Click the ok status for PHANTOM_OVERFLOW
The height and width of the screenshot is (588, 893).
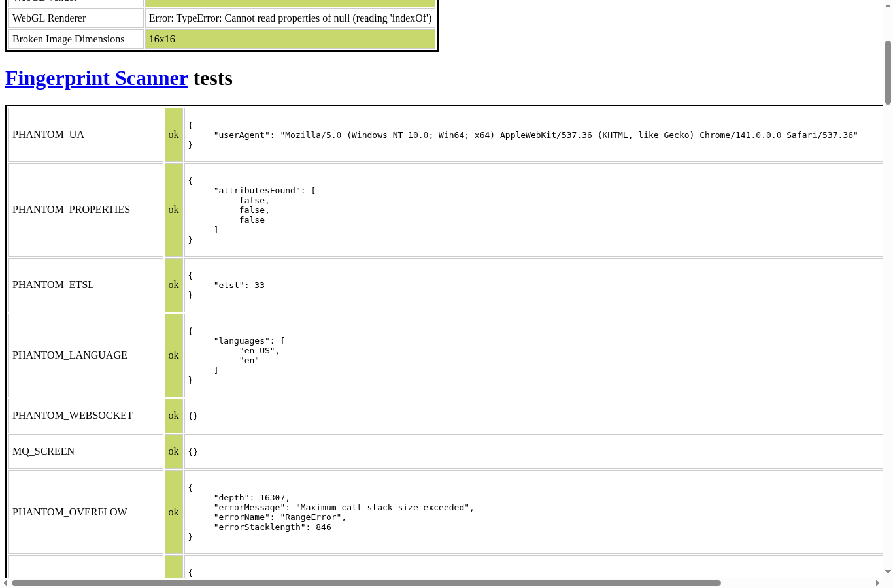tap(173, 512)
